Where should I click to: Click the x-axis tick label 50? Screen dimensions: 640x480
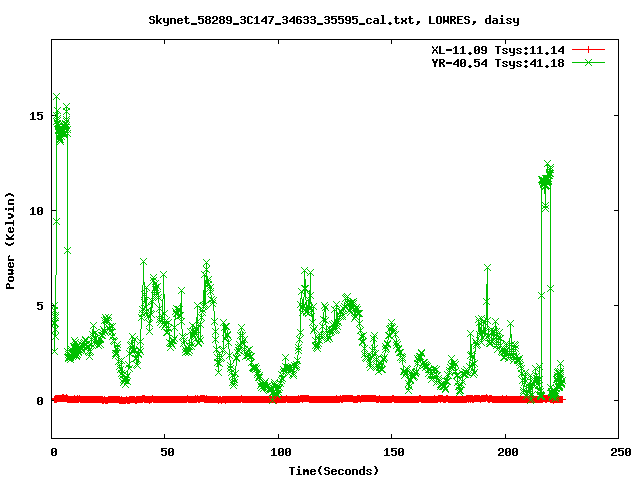pos(167,452)
